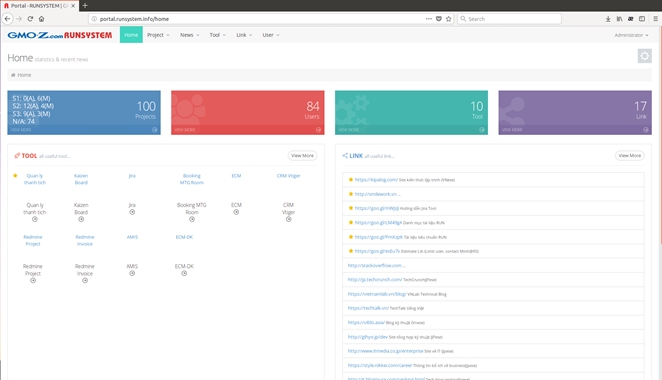This screenshot has height=380, width=662.
Task: Open the jp.techcrunch.com link
Action: click(374, 280)
